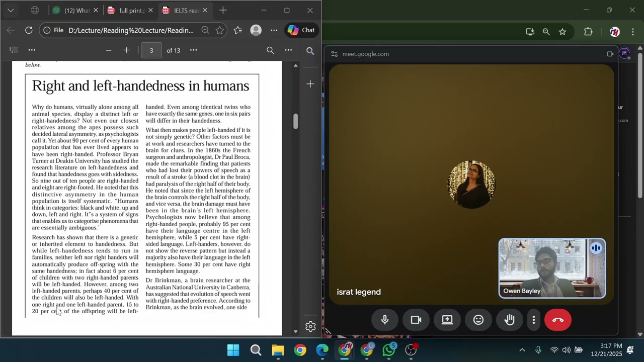Click the israt legend profile picture
644x362 pixels.
click(x=471, y=185)
